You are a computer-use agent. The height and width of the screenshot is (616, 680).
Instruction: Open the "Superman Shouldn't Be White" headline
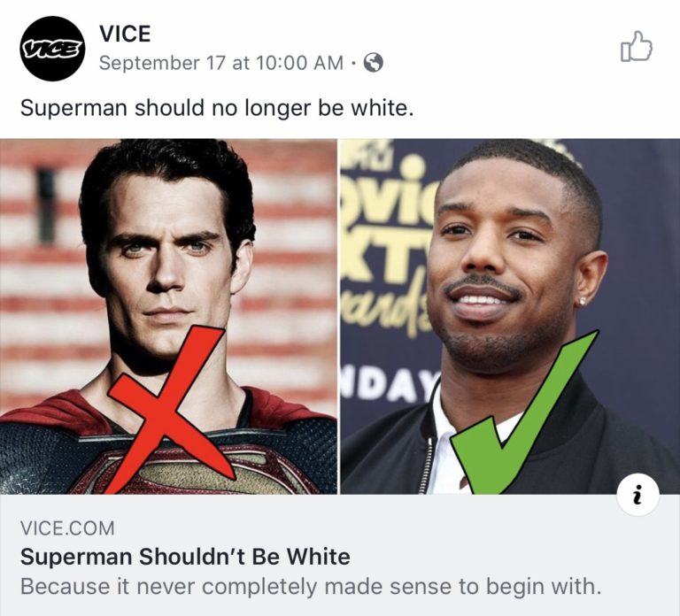pos(185,557)
